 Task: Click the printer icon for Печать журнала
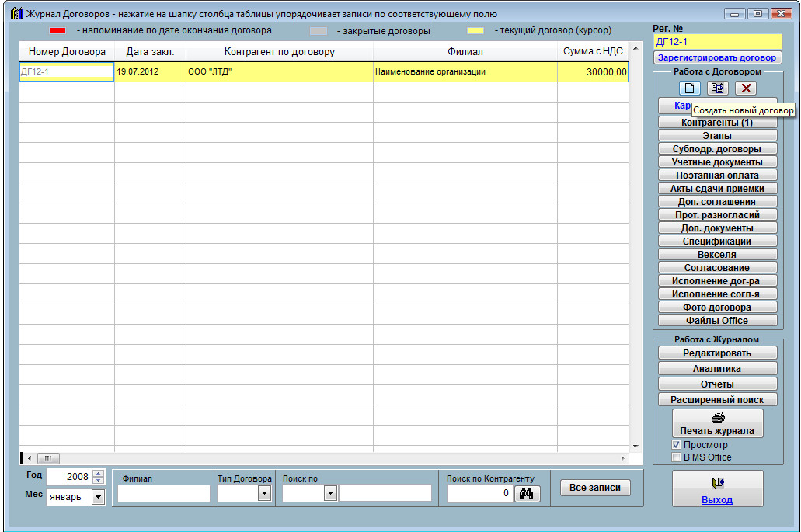click(718, 417)
